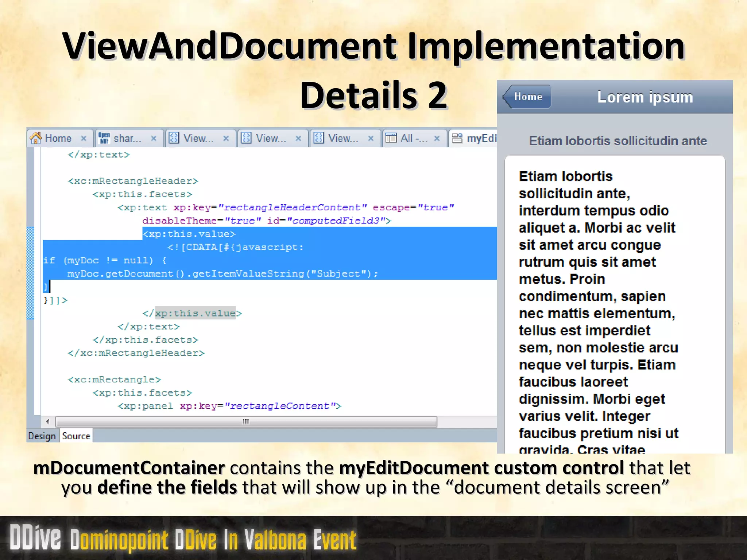Click the 'if (myDoc != null) {' code line

[105, 260]
